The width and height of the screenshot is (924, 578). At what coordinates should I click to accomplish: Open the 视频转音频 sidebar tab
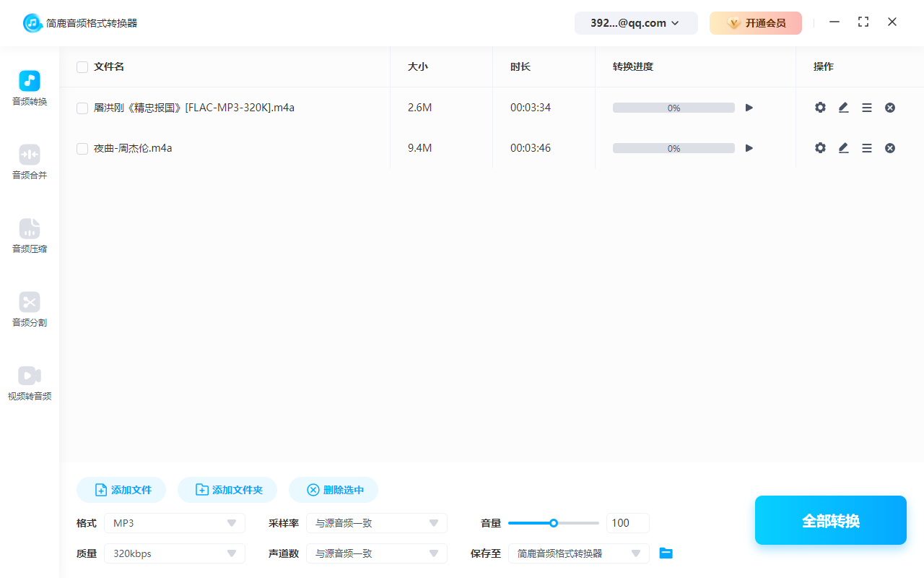pos(30,383)
